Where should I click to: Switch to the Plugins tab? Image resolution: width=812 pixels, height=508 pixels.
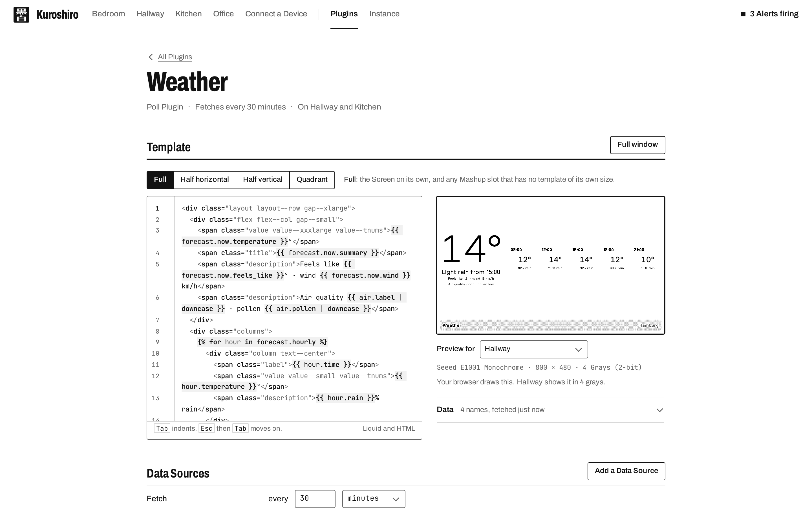pos(344,14)
